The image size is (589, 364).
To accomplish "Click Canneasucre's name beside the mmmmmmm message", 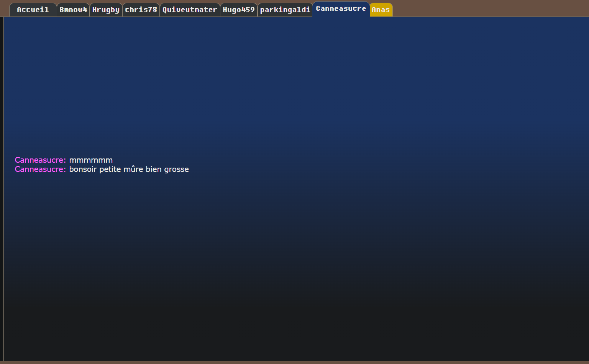I will coord(40,160).
